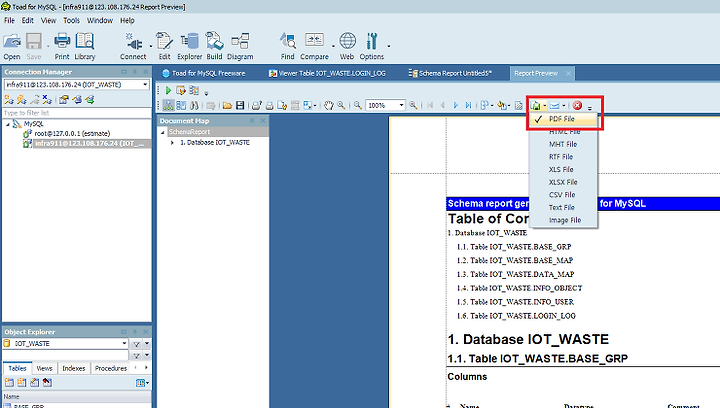Switch to Procedures tab in Object Explorer
Viewport: 720px width, 408px height.
(x=111, y=368)
